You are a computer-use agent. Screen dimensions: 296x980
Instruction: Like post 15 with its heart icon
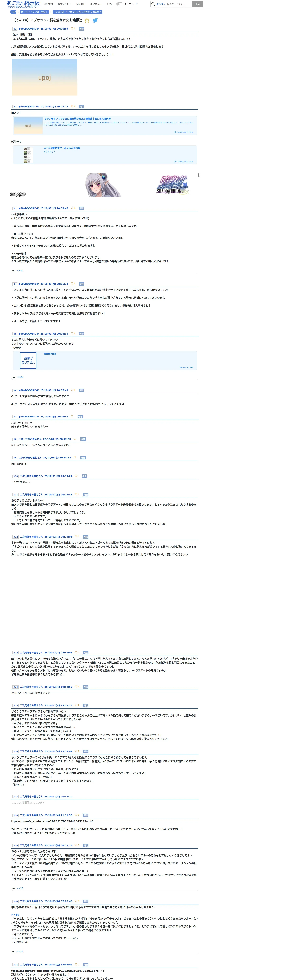tap(76, 705)
